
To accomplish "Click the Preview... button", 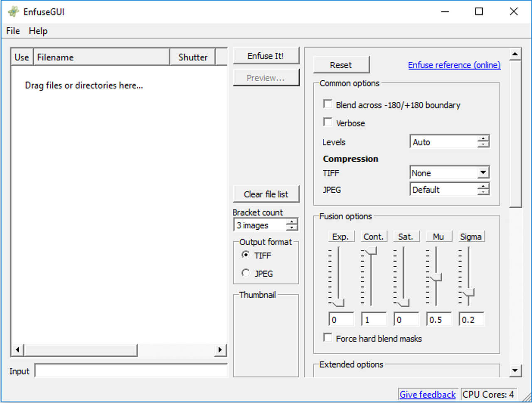I will (x=266, y=78).
